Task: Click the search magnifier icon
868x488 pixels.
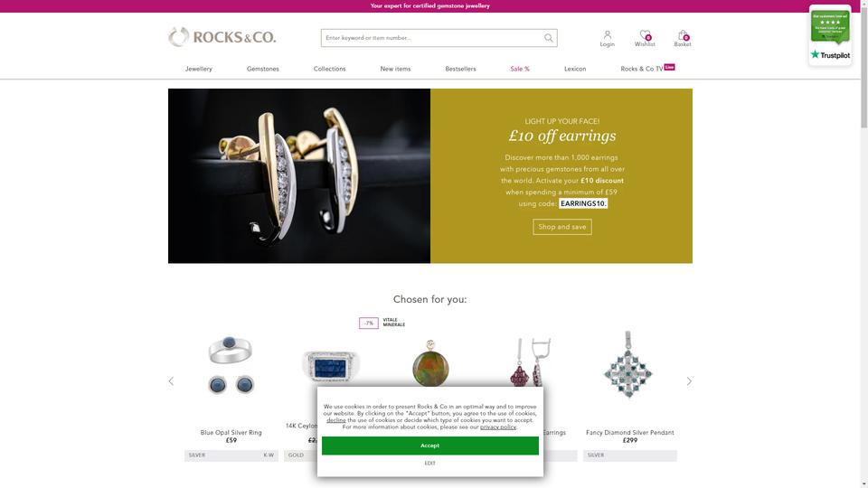Action: point(548,38)
